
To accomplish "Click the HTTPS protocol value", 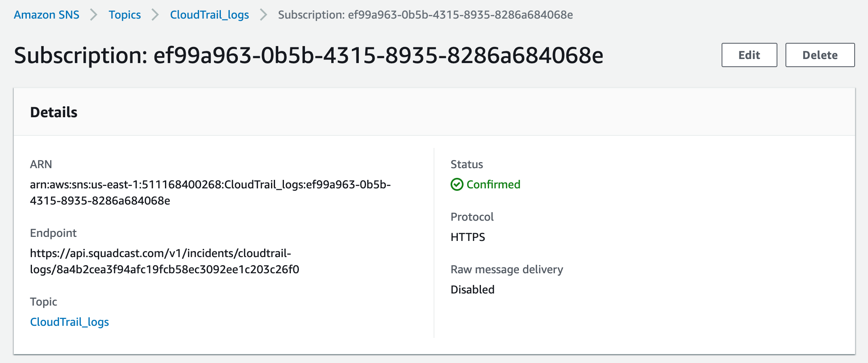I will click(x=468, y=237).
